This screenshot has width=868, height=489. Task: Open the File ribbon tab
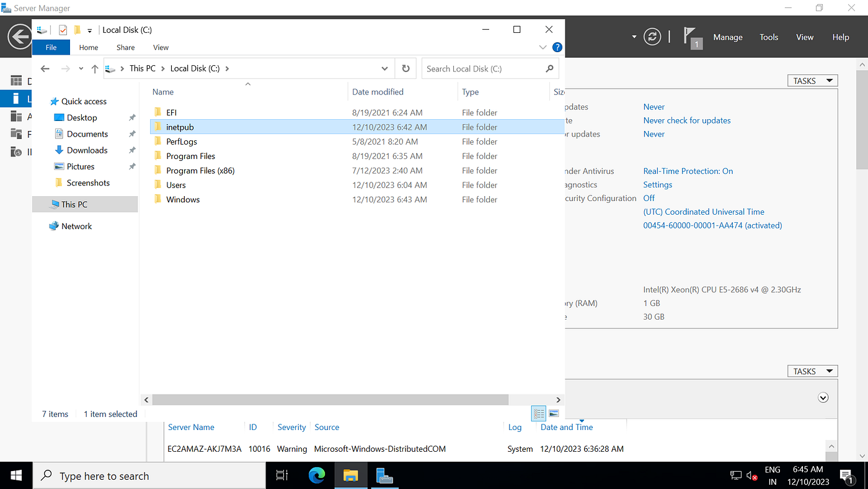[x=51, y=47]
